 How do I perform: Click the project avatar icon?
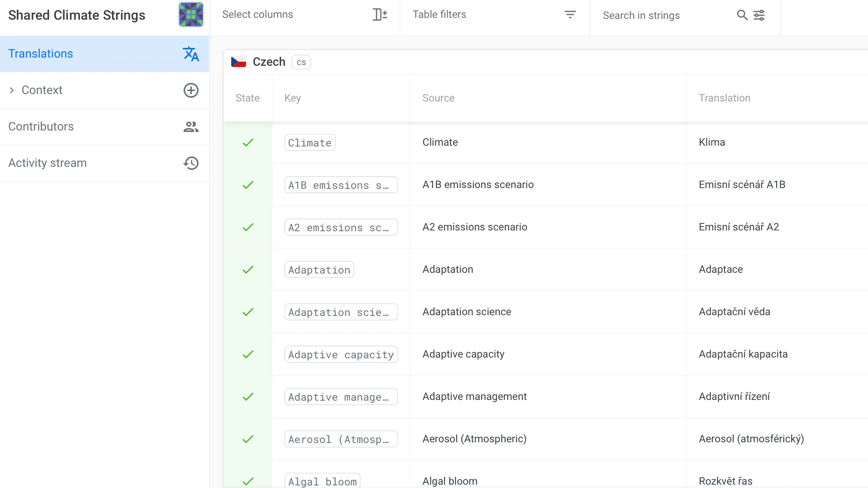(x=191, y=14)
